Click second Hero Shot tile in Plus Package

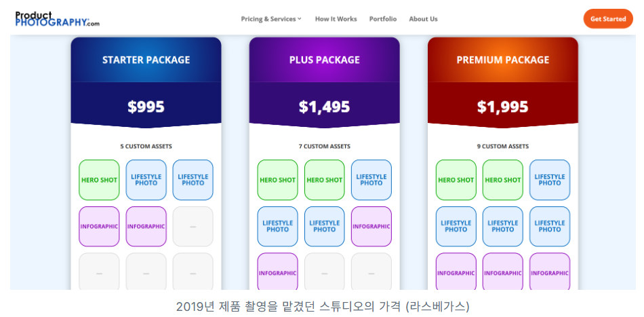click(x=325, y=180)
